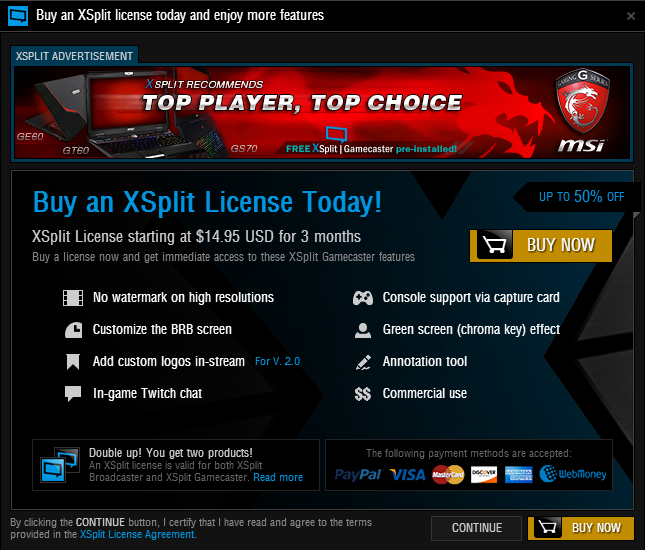Select the XSPLIT ADVERTISEMENT tab
Image resolution: width=645 pixels, height=550 pixels.
click(x=74, y=56)
